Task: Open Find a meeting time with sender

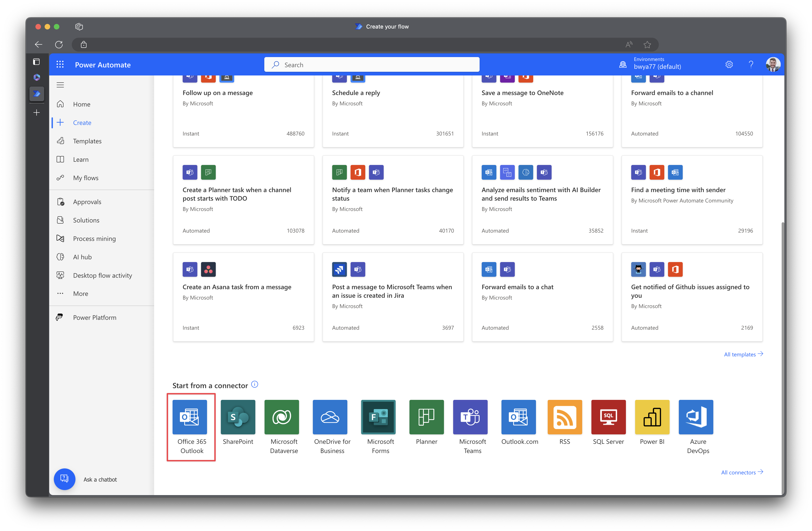Action: coord(691,200)
